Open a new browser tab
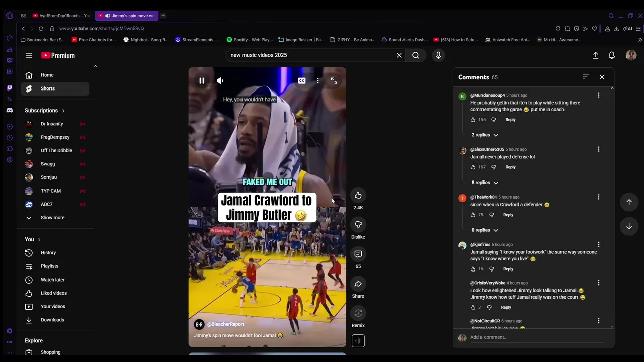The width and height of the screenshot is (644, 362). click(163, 16)
